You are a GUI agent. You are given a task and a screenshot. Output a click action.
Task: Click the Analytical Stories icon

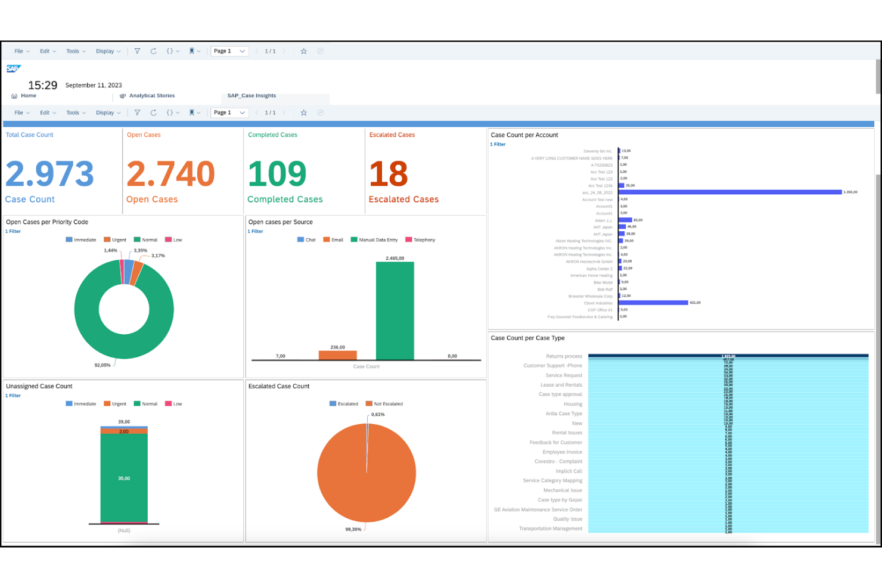coord(122,95)
